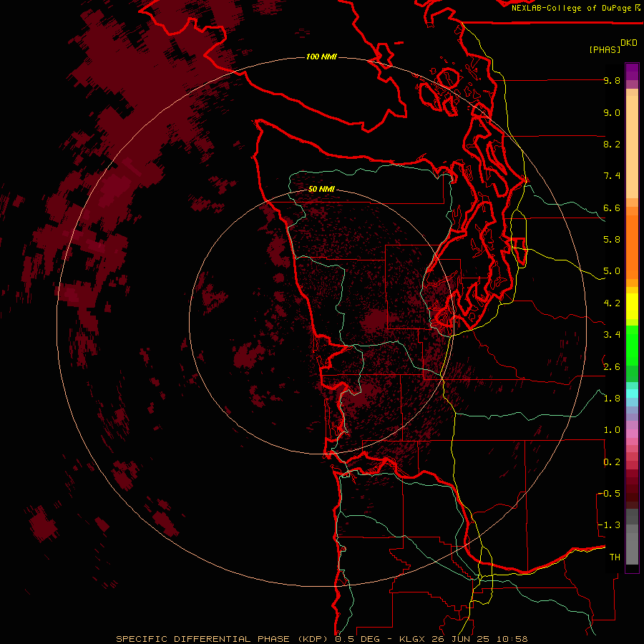Viewport: 644px width, 644px height.
Task: Click the [PHAS] label above color scale
Action: [605, 49]
